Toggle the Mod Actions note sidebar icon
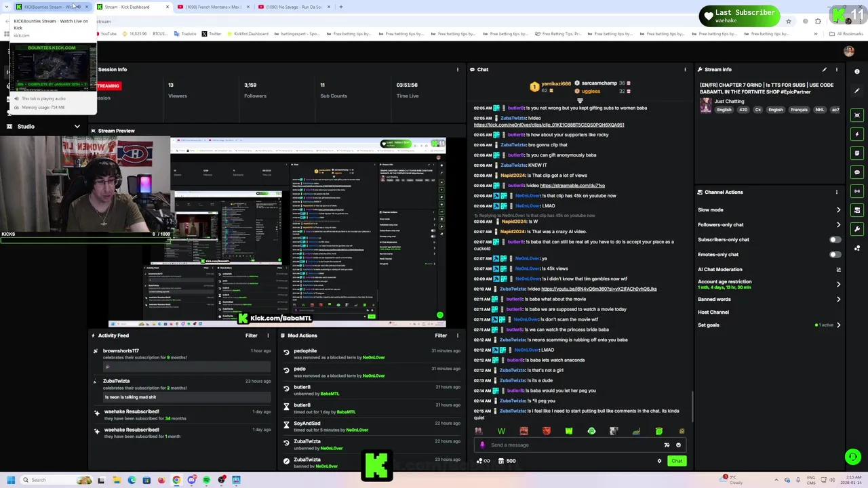The height and width of the screenshot is (488, 868). (857, 153)
